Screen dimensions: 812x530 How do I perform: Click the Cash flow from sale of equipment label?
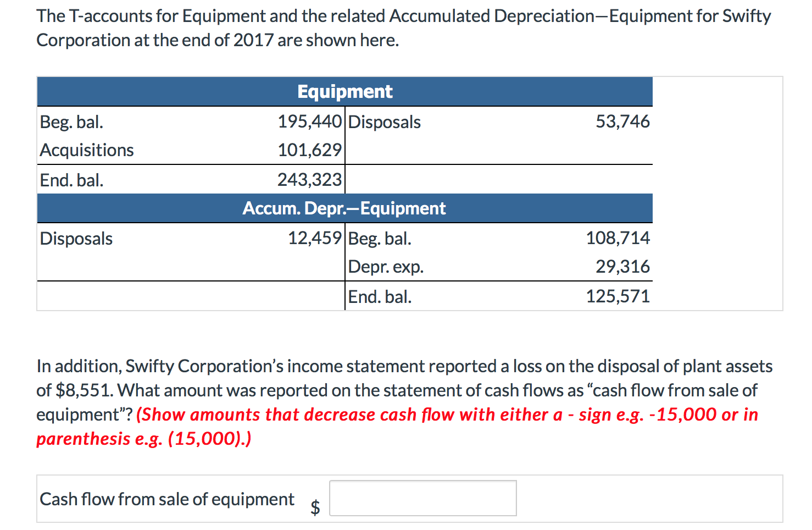(166, 499)
